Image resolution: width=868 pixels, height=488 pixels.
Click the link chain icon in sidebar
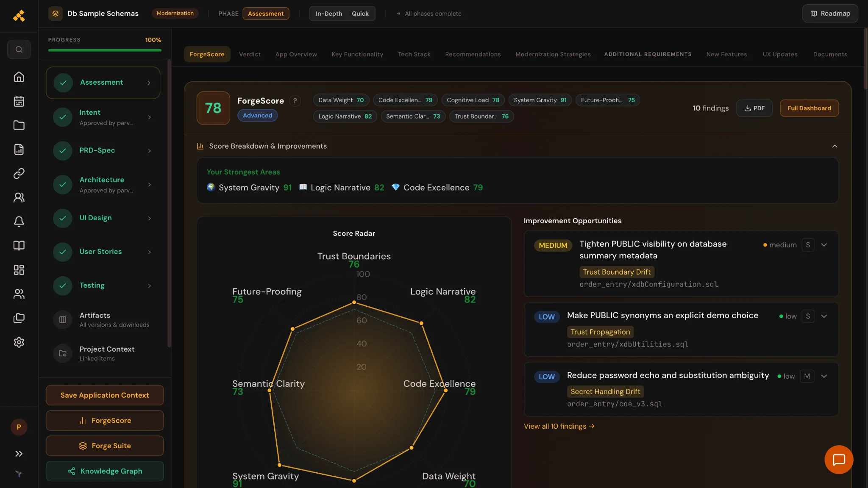19,174
